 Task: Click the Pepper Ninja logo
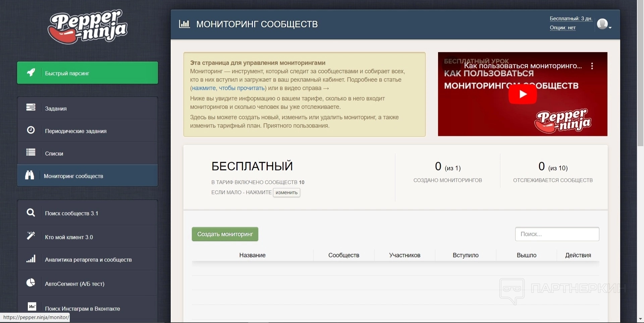pyautogui.click(x=88, y=27)
